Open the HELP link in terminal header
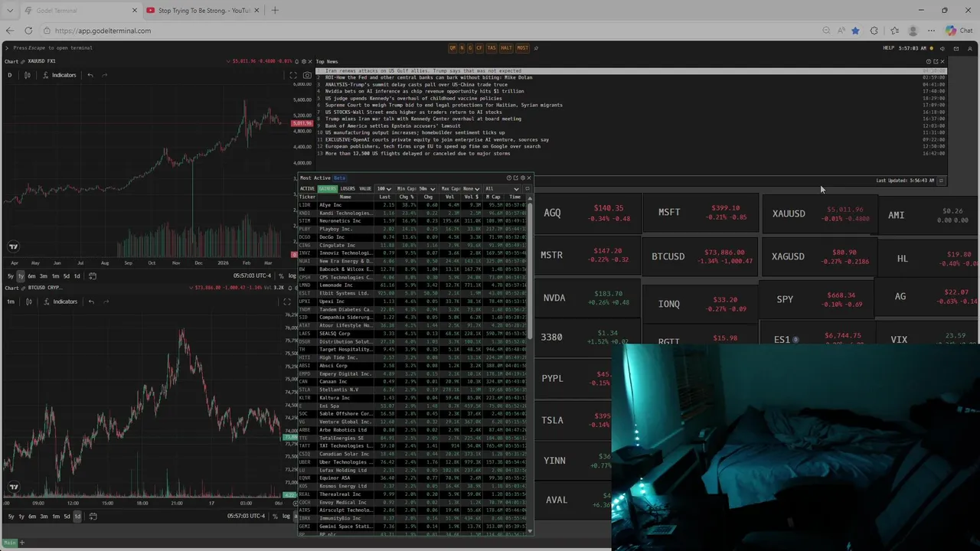 coord(888,48)
